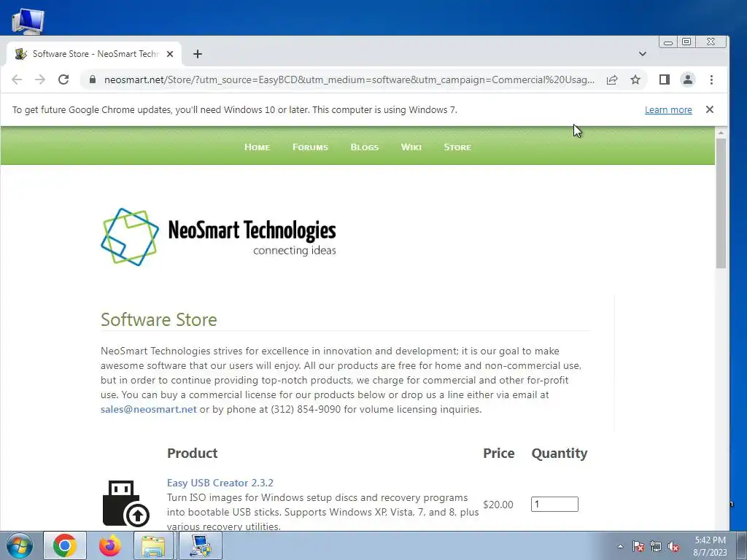
Task: Click the Action Center flag icon
Action: tap(638, 546)
